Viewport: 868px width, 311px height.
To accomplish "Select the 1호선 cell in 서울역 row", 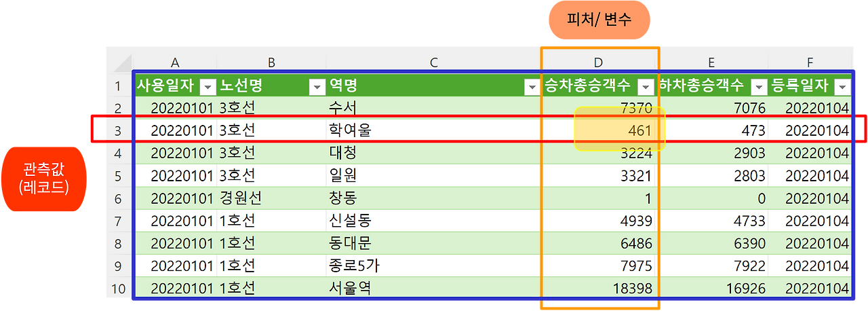I will [271, 288].
